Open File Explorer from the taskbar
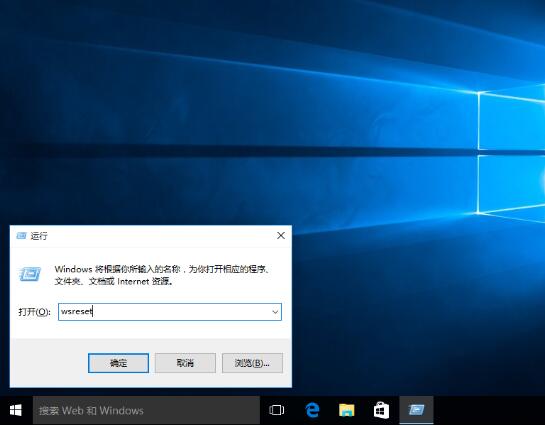 (347, 410)
